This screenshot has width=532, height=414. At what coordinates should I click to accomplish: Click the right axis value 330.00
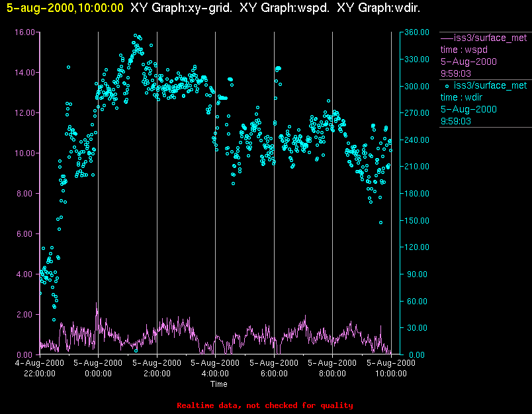[x=417, y=60]
